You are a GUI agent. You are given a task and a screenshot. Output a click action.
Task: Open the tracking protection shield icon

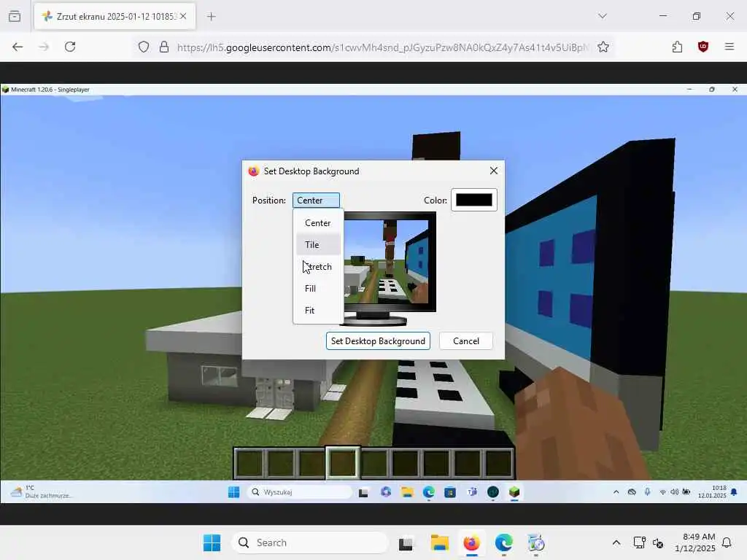coord(144,47)
